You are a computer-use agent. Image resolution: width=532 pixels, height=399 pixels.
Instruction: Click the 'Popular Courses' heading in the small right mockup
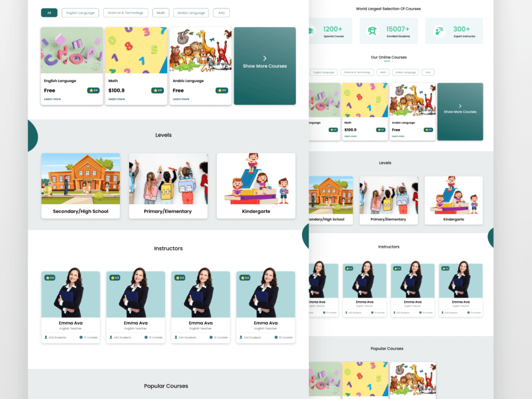(387, 349)
